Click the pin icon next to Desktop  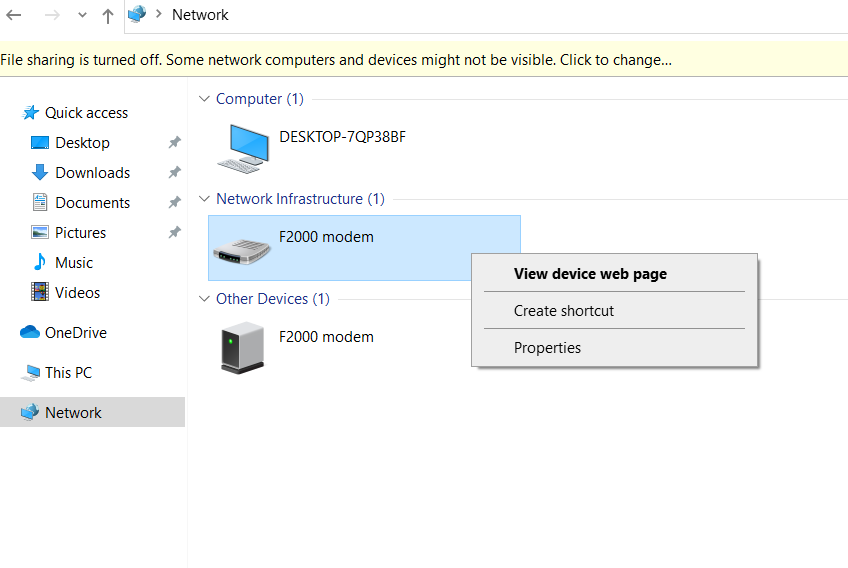pyautogui.click(x=174, y=142)
